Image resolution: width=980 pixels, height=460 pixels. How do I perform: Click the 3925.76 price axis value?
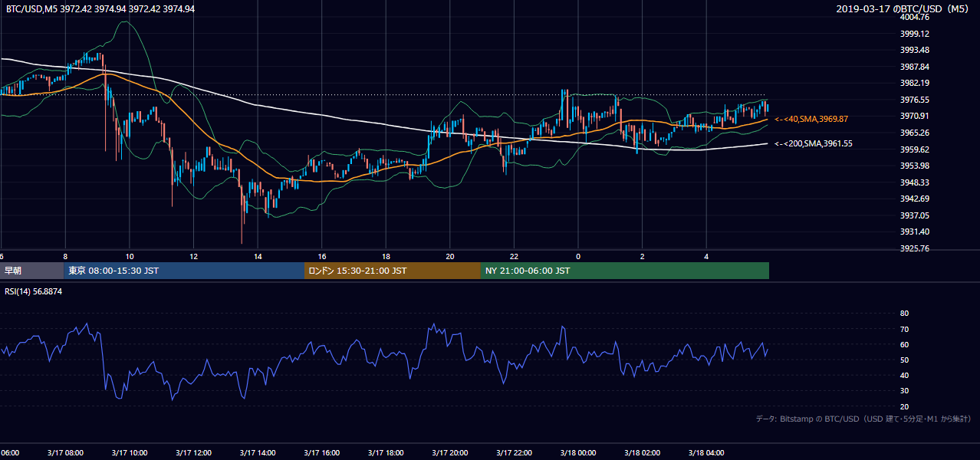pos(915,248)
